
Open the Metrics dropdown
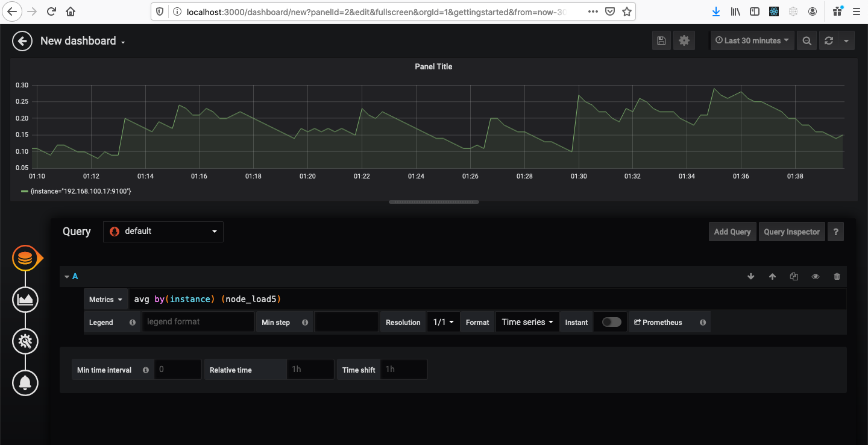pos(106,299)
